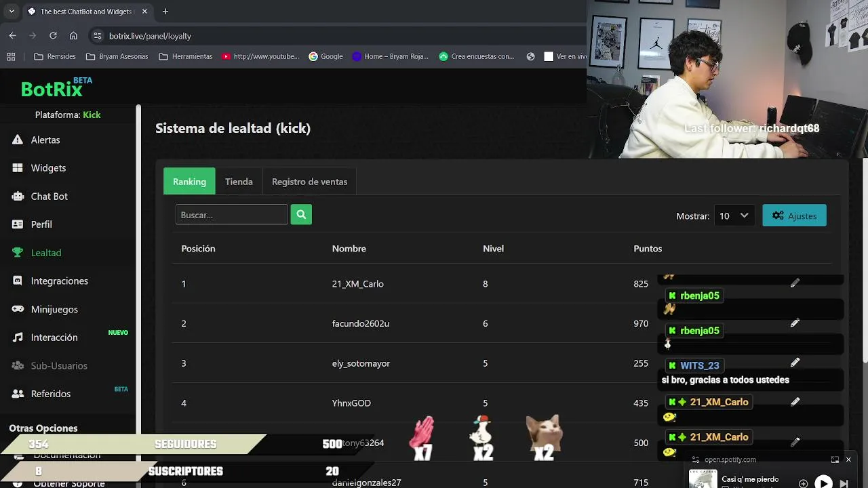
Task: Edit points for facundo2602u row pencil
Action: click(x=795, y=323)
